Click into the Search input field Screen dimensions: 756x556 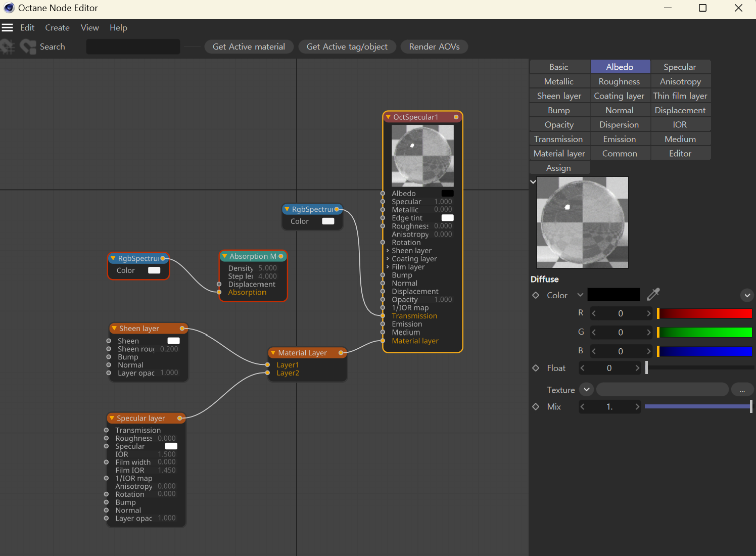[x=133, y=47]
